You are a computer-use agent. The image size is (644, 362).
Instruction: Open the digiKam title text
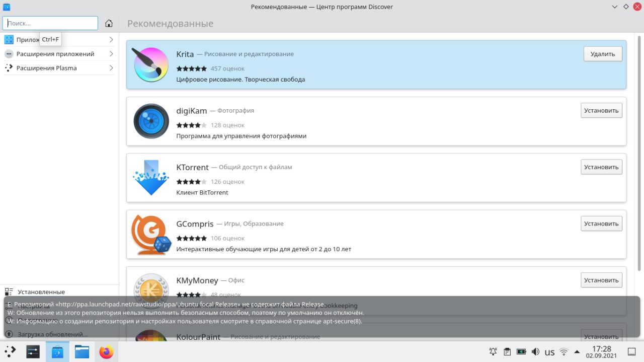191,111
